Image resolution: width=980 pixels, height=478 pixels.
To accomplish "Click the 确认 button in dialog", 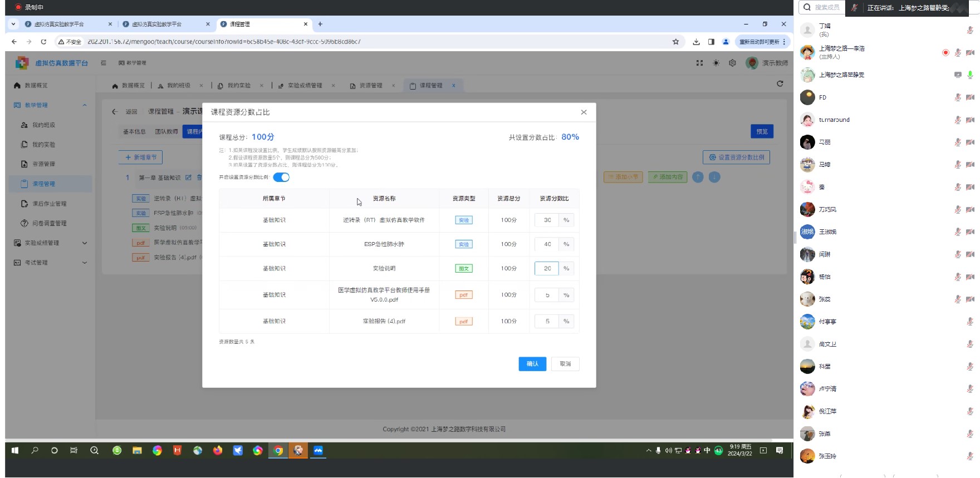I will click(532, 364).
